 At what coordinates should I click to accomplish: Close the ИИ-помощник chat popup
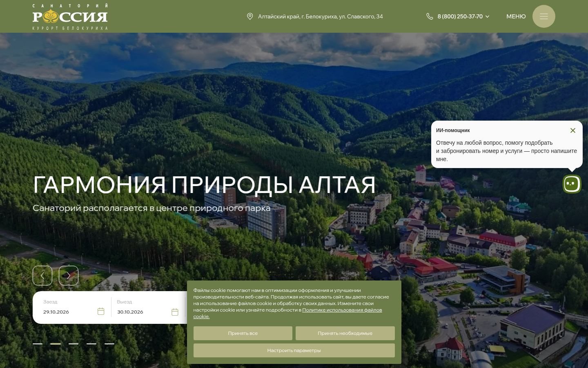[x=573, y=130]
